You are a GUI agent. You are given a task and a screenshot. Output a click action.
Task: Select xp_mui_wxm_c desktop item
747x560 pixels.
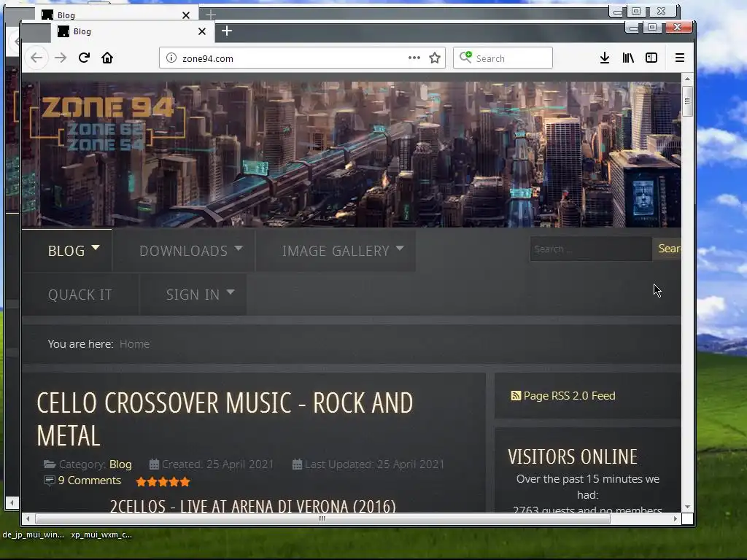[x=101, y=534]
